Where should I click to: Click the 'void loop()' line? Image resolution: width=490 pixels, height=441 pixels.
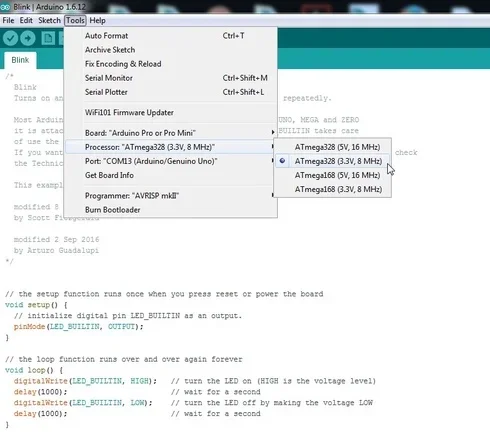click(34, 370)
